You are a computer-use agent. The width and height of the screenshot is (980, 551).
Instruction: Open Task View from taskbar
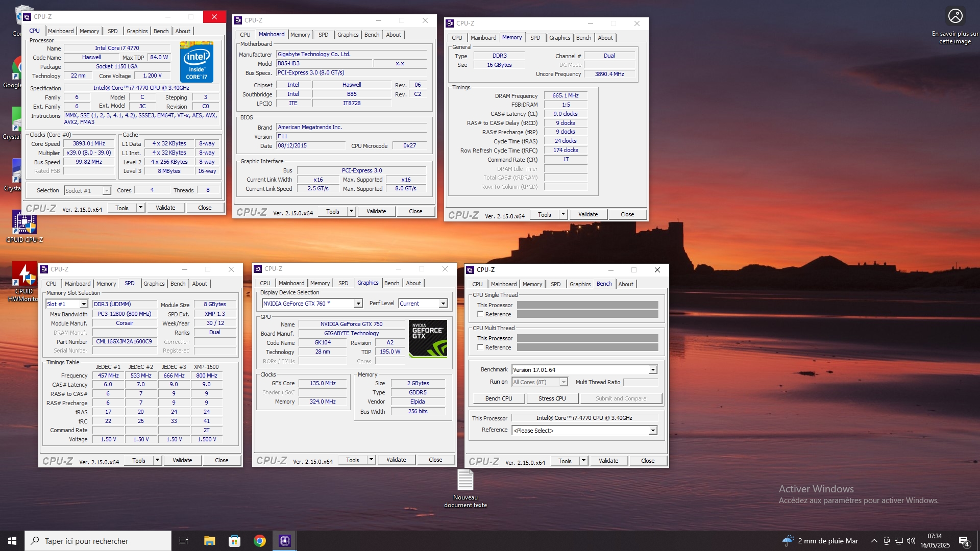point(184,541)
